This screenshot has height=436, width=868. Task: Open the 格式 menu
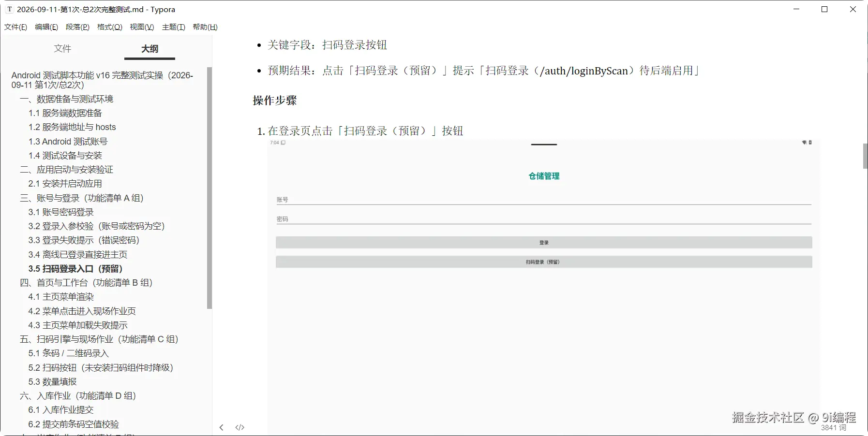pyautogui.click(x=110, y=27)
